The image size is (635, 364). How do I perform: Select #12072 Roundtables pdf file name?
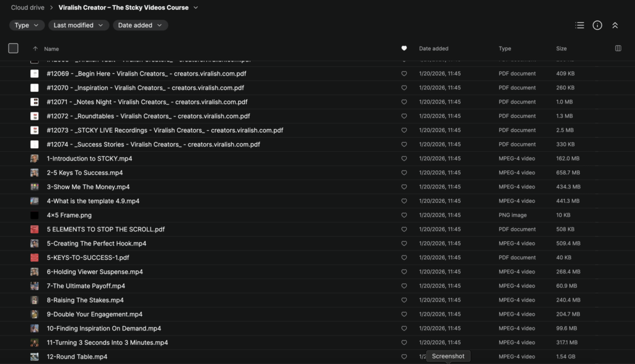pos(148,116)
